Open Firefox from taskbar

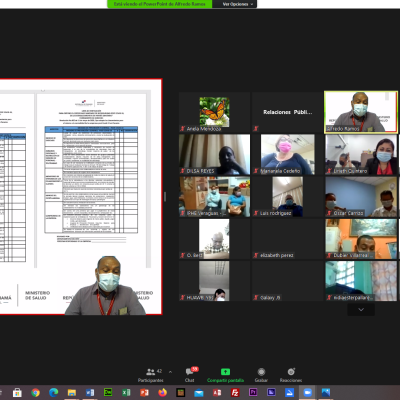pyautogui.click(x=162, y=393)
